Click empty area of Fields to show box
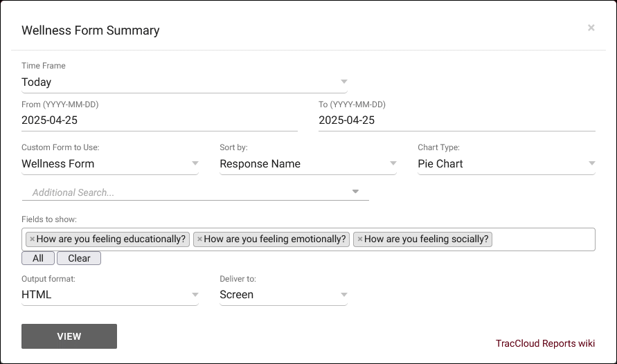The height and width of the screenshot is (364, 617). (544, 239)
